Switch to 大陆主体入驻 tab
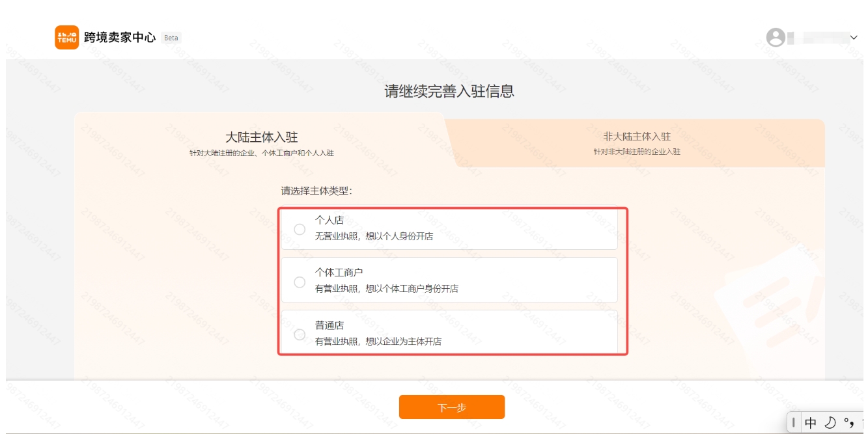Screen dimensions: 868x434 (262, 144)
